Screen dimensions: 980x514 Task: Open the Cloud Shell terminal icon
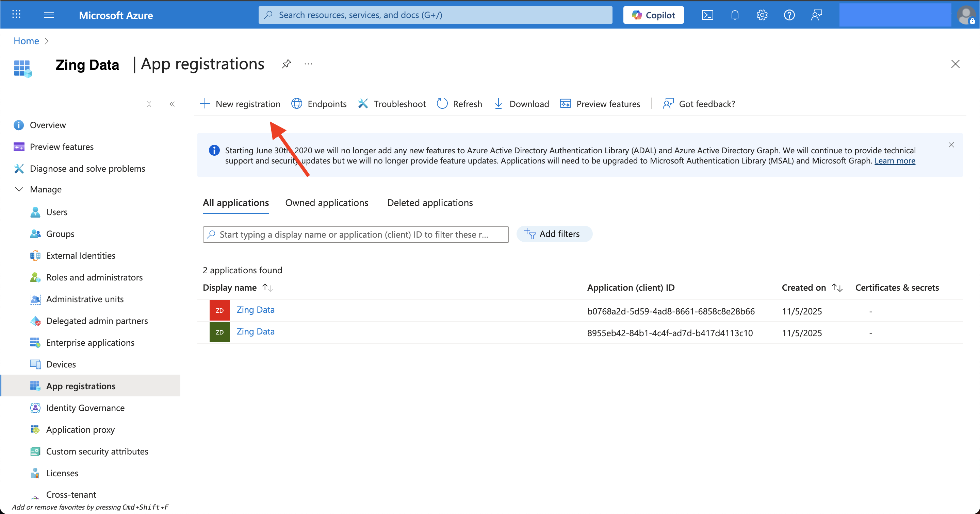[707, 15]
